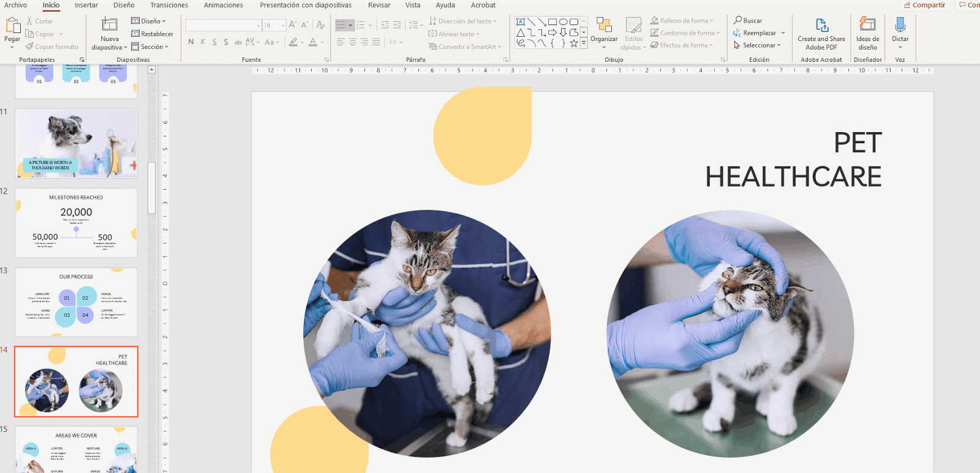The width and height of the screenshot is (980, 473).
Task: Clear all formatting with the eraser A icon
Action: tap(320, 25)
